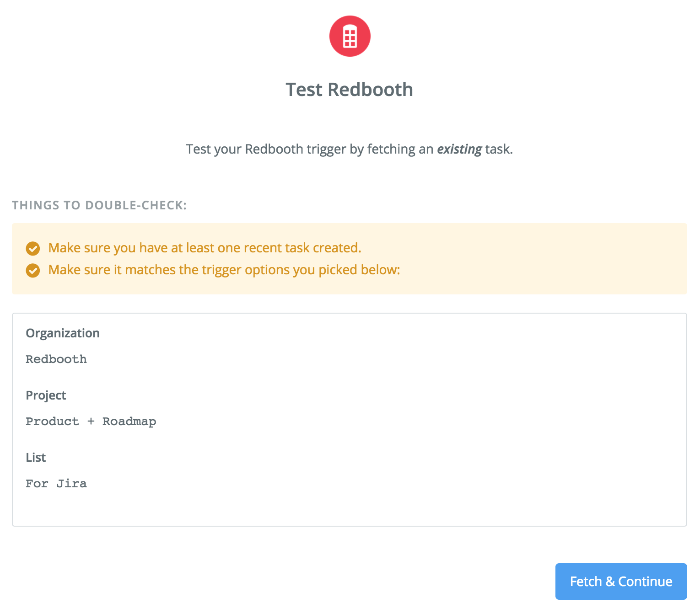Click the List label
The image size is (700, 608).
pyautogui.click(x=36, y=458)
